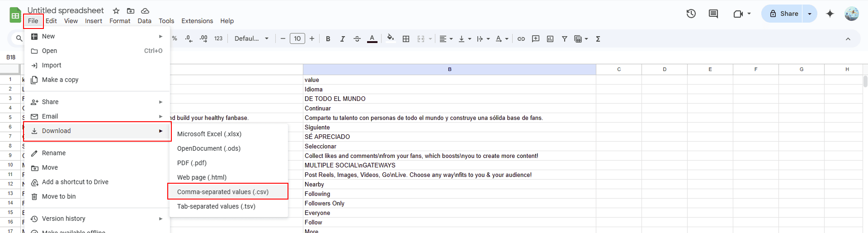Click the font size input field
868x233 pixels.
(x=297, y=39)
